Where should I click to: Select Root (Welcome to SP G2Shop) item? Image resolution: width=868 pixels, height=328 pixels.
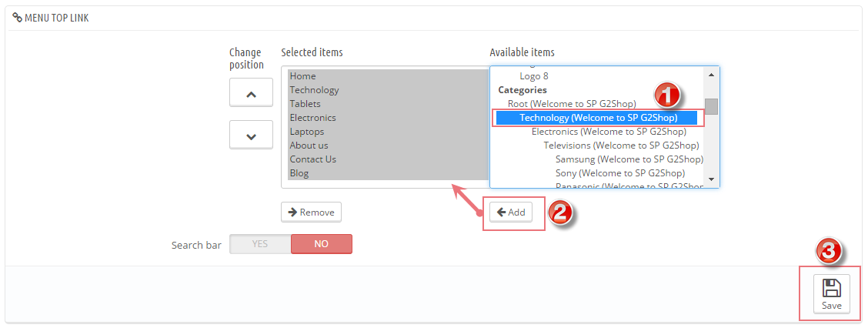(572, 104)
